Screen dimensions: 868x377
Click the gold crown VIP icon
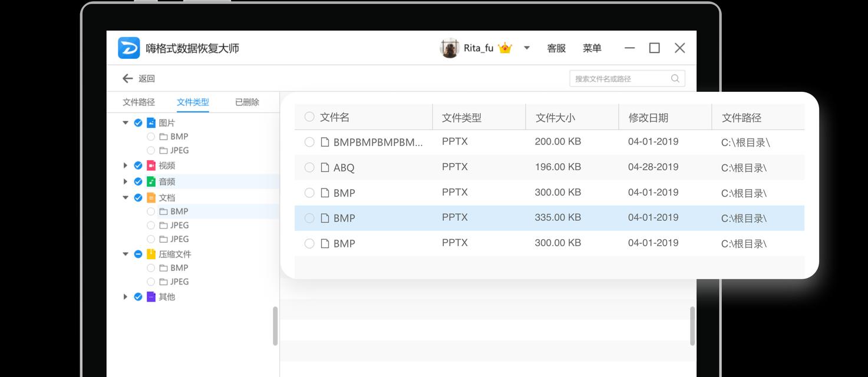tap(505, 48)
